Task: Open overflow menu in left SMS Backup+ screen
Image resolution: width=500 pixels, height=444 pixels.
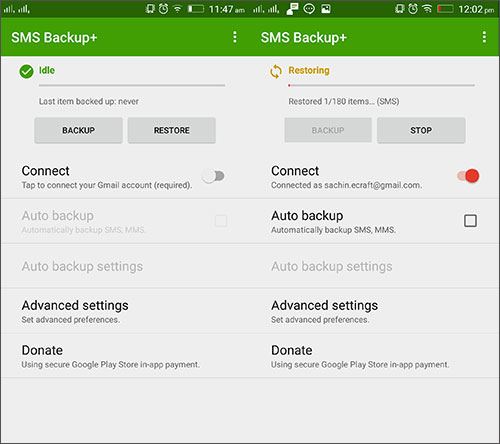Action: [x=235, y=37]
